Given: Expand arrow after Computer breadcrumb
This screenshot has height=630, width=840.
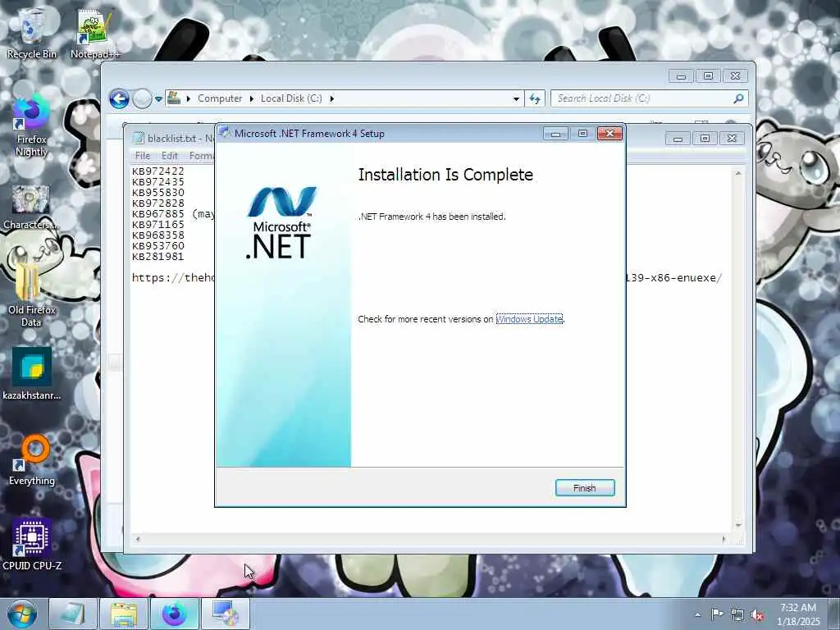Looking at the screenshot, I should pos(252,98).
